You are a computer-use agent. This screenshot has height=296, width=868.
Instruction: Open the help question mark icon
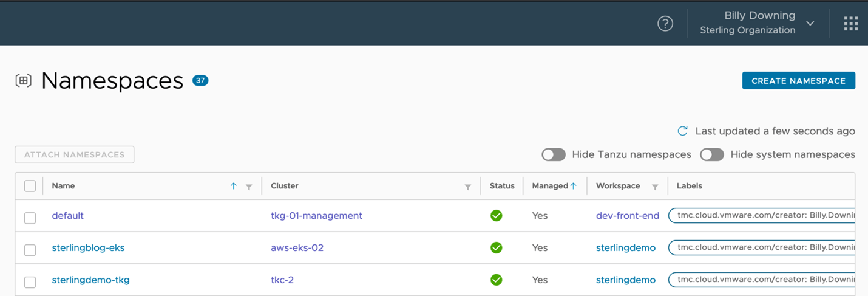tap(665, 24)
